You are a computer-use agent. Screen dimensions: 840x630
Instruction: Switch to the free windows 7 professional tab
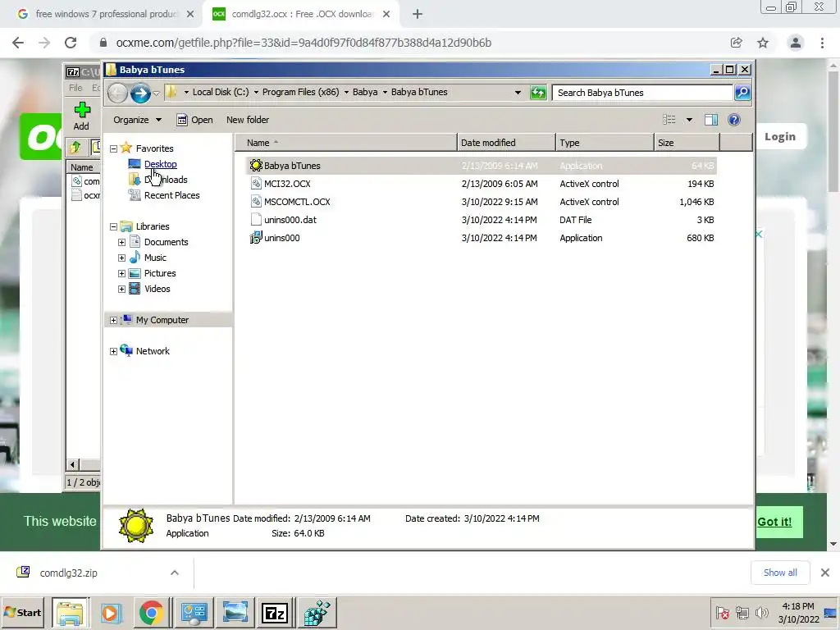coord(106,14)
